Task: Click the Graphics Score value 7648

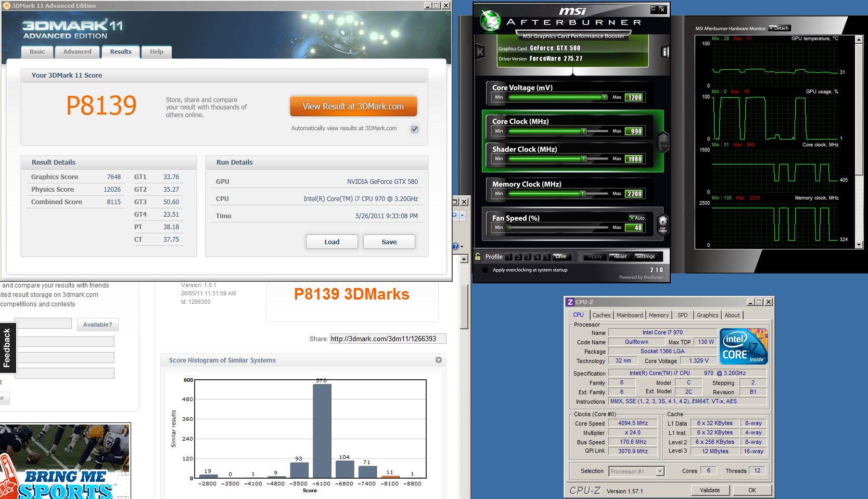Action: [113, 177]
